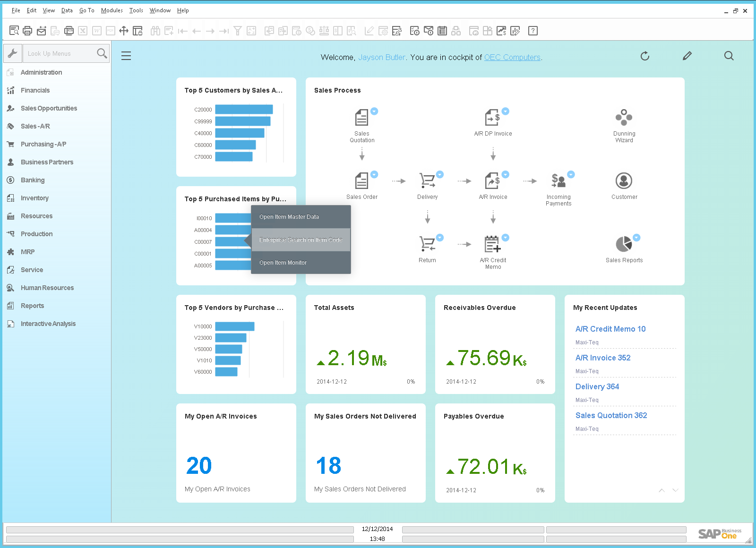Viewport: 756px width, 548px height.
Task: Click the cockpit refresh icon
Action: coord(644,56)
